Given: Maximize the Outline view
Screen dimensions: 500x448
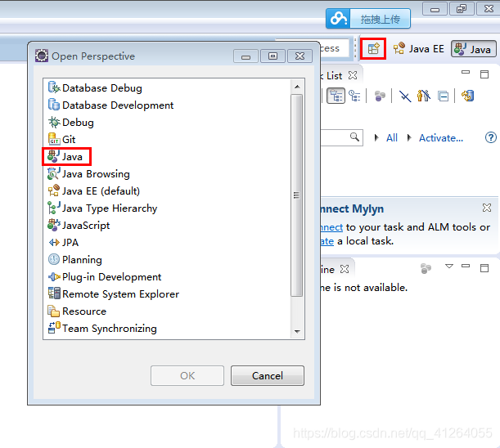Looking at the screenshot, I should (484, 268).
